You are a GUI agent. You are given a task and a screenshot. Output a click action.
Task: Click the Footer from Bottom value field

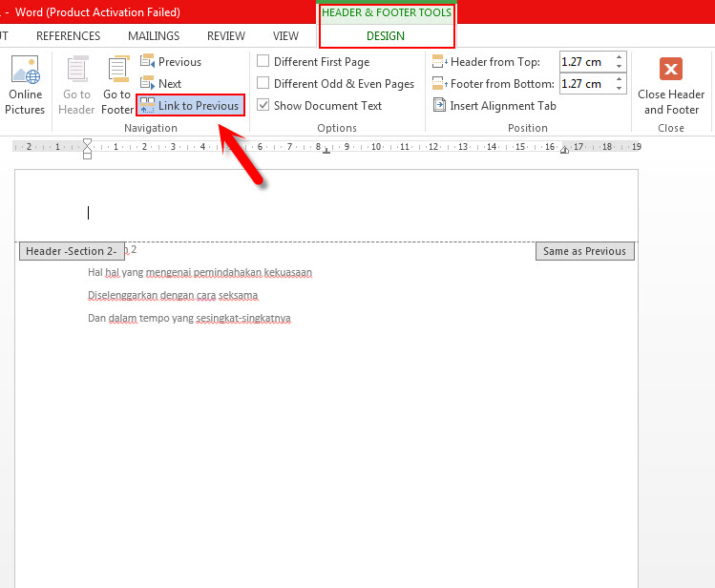(586, 83)
